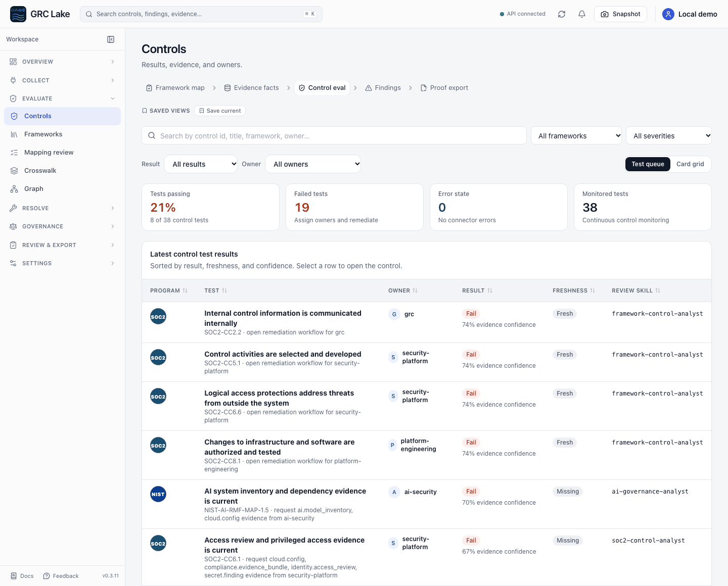This screenshot has width=728, height=586.
Task: Open the Docs link
Action: coord(22,576)
